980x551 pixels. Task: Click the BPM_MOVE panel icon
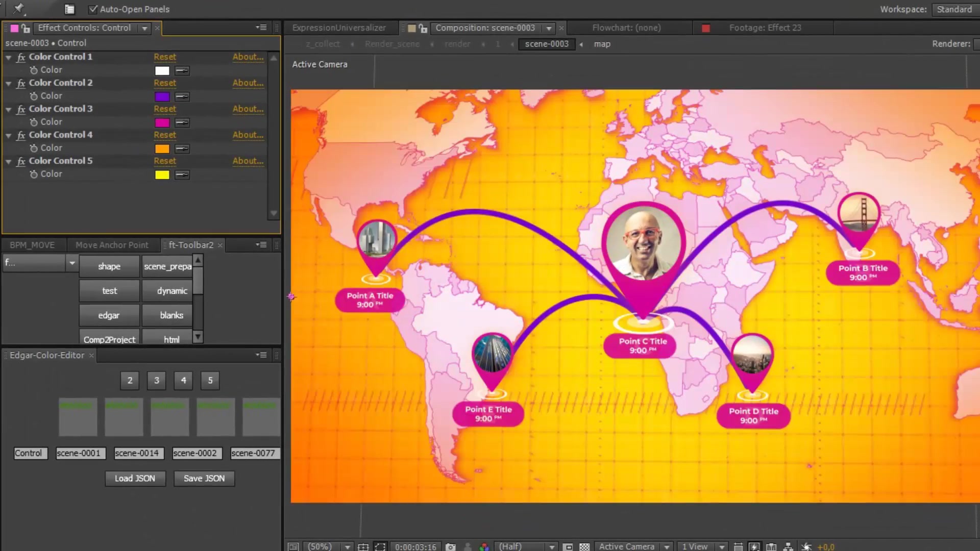[32, 244]
